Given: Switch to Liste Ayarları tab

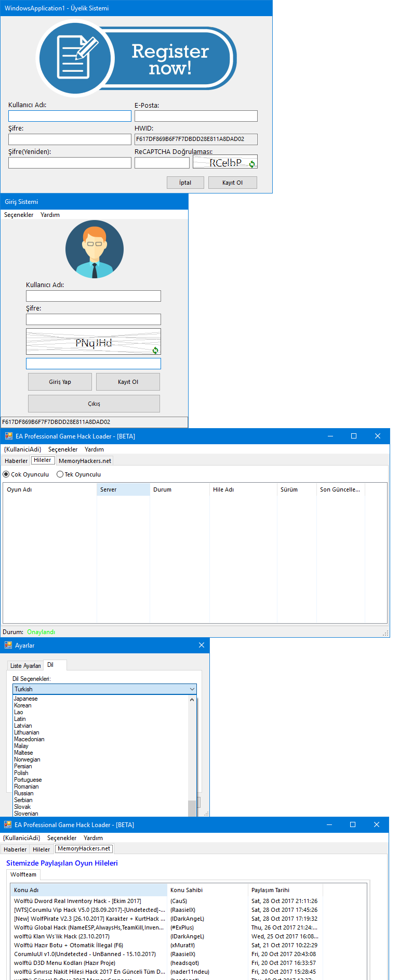Looking at the screenshot, I should pyautogui.click(x=25, y=666).
